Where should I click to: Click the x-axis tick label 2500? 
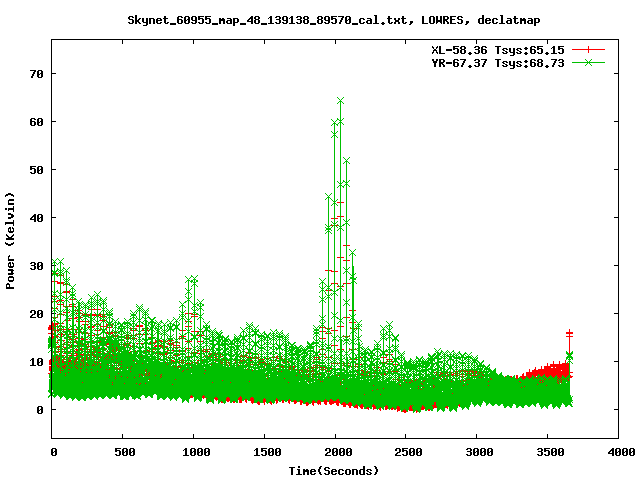pyautogui.click(x=406, y=452)
